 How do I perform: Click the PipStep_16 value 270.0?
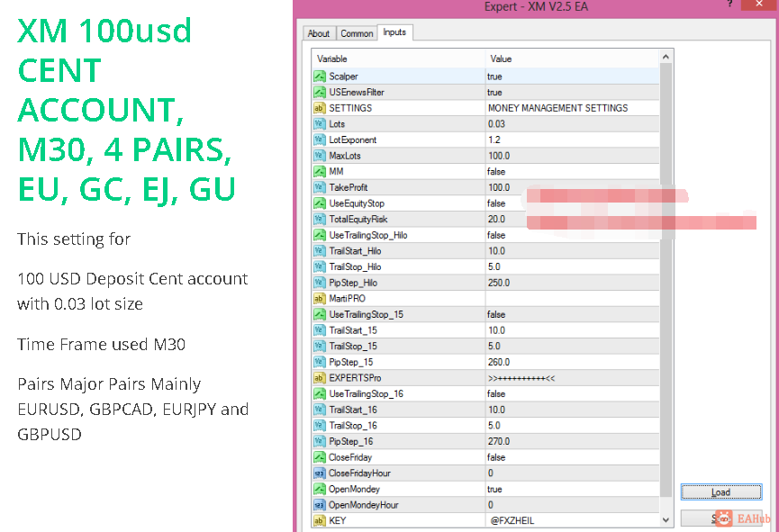click(x=499, y=442)
